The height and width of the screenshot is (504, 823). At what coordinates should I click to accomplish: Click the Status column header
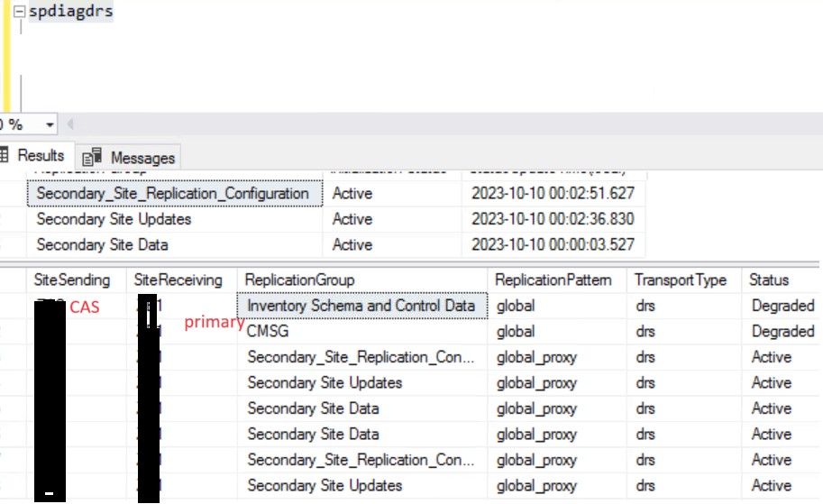[781, 279]
